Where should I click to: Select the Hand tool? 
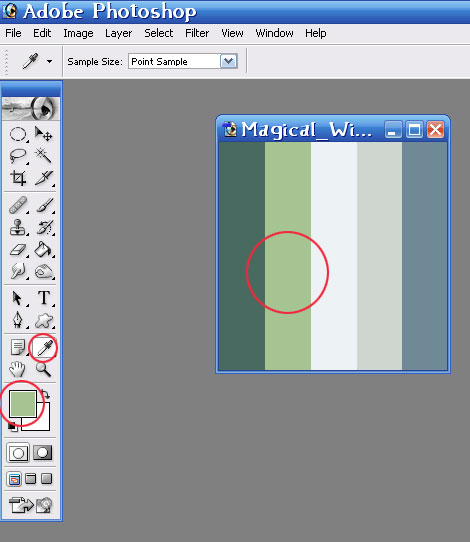point(17,369)
